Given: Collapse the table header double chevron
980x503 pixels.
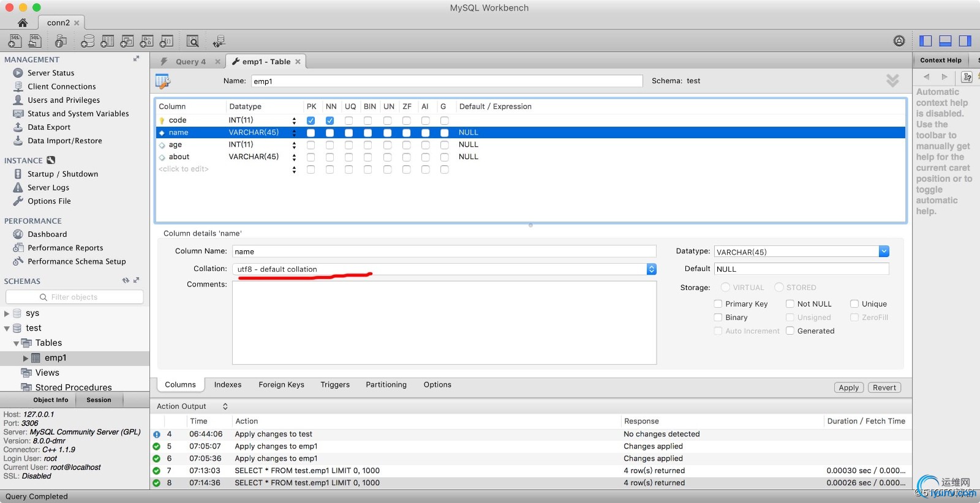Looking at the screenshot, I should click(892, 80).
